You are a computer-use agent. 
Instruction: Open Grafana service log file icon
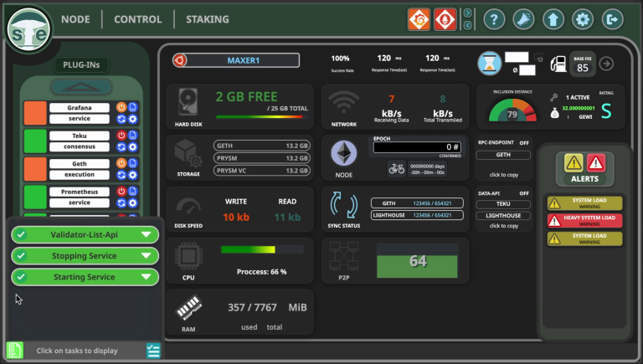[x=133, y=107]
